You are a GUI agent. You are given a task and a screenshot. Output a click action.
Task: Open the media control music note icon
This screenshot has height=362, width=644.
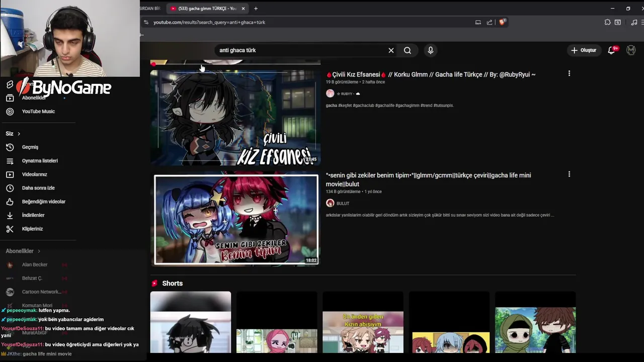tap(634, 22)
